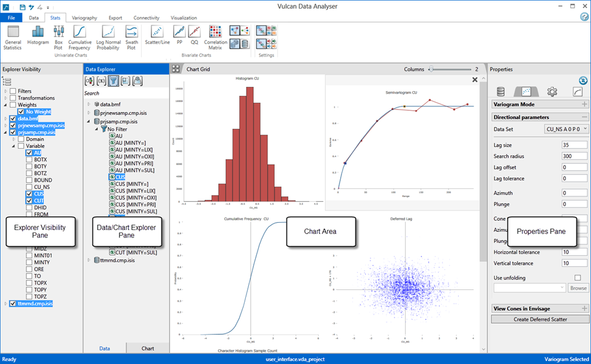The image size is (591, 364).
Task: Click the Create Deferred Scatter button
Action: tap(540, 319)
